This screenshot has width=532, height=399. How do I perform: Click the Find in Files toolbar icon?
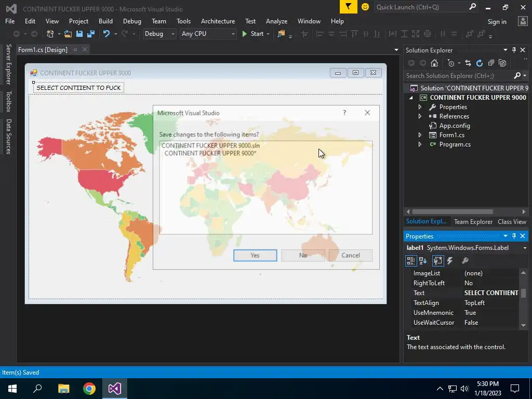click(x=281, y=34)
